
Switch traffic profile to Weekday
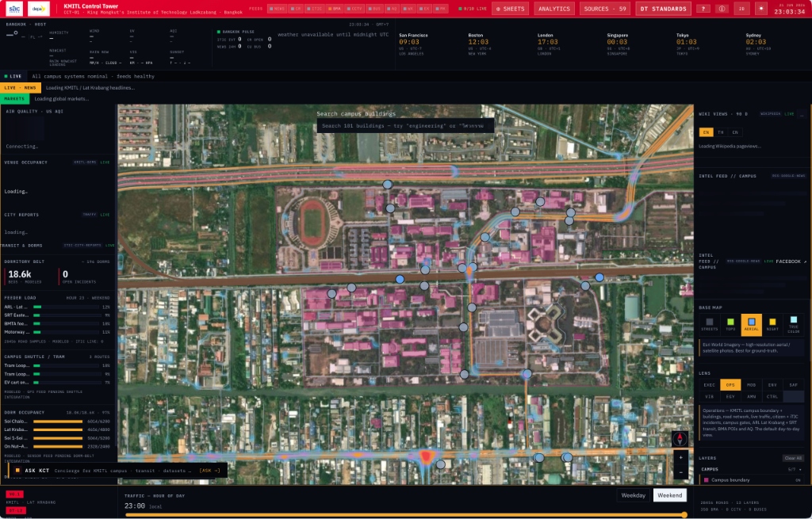click(633, 495)
